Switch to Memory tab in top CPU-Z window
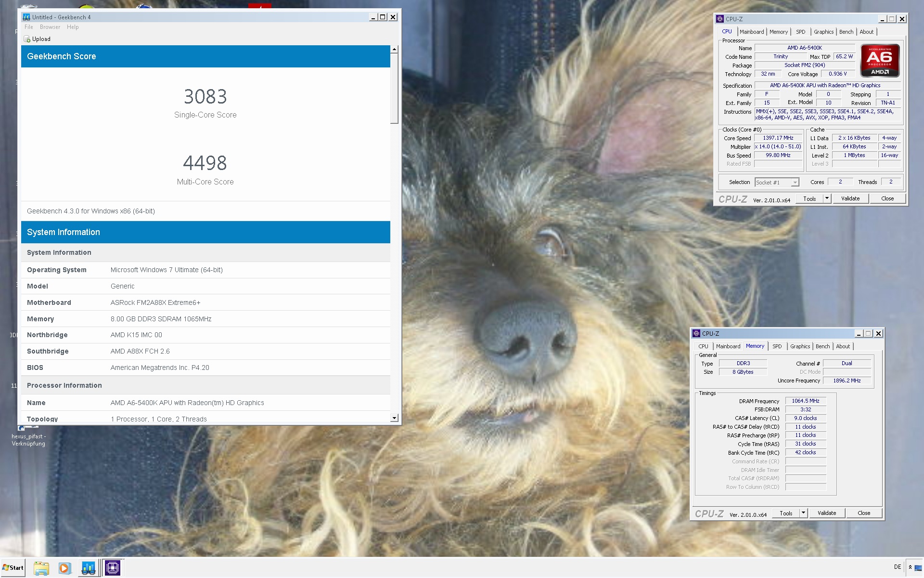 pos(779,32)
